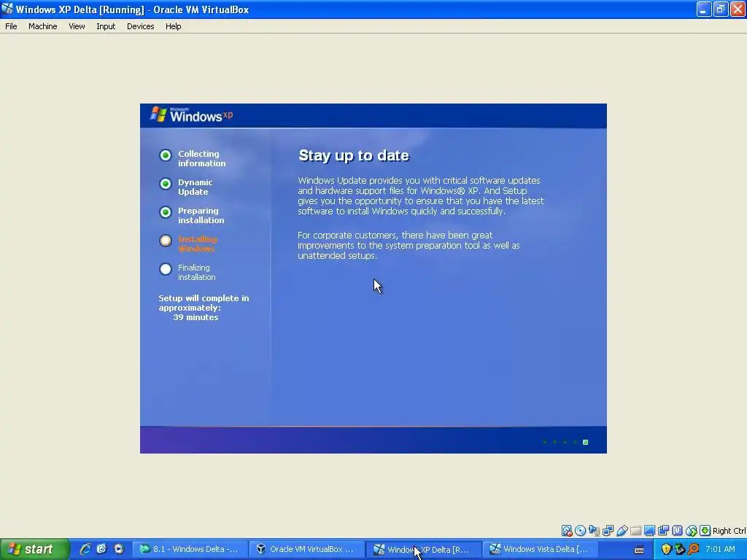Click the Dynamic Update step indicator
This screenshot has width=747, height=560.
[166, 184]
